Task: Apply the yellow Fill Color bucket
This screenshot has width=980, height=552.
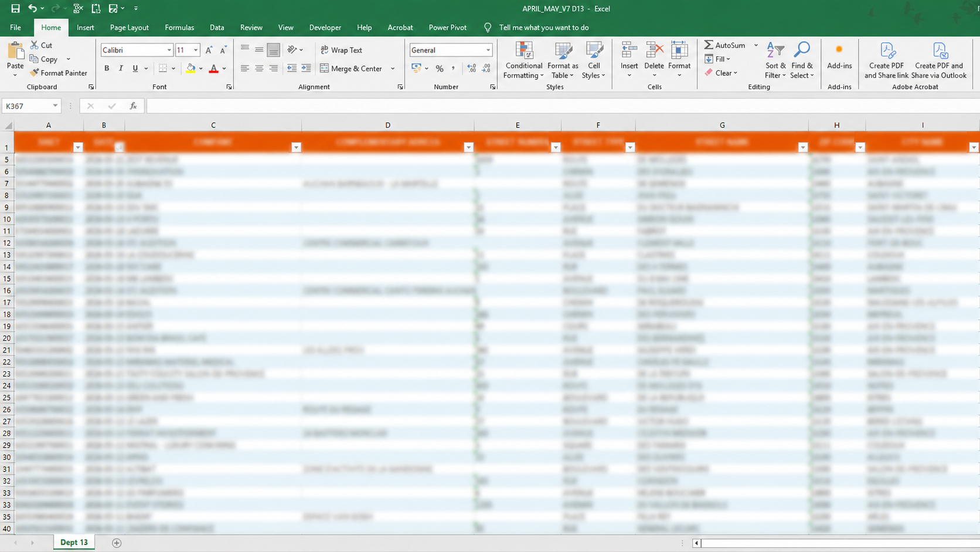Action: point(190,69)
